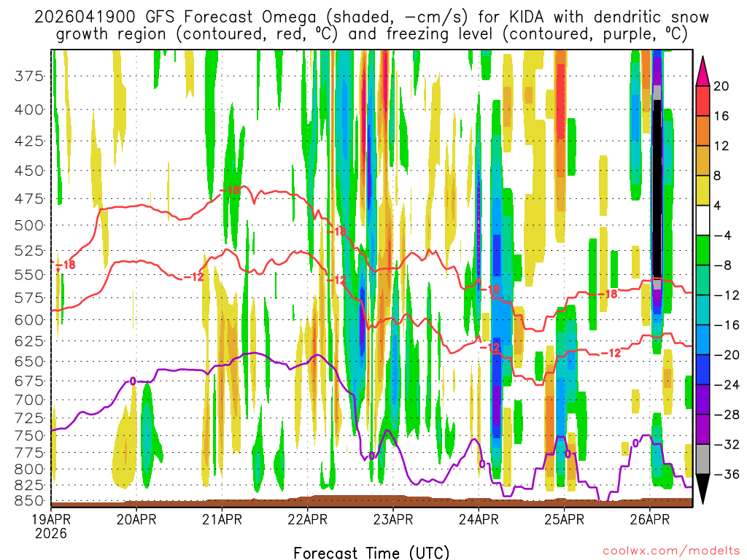Click the 375 pressure level label
The width and height of the screenshot is (747, 560).
pyautogui.click(x=29, y=76)
